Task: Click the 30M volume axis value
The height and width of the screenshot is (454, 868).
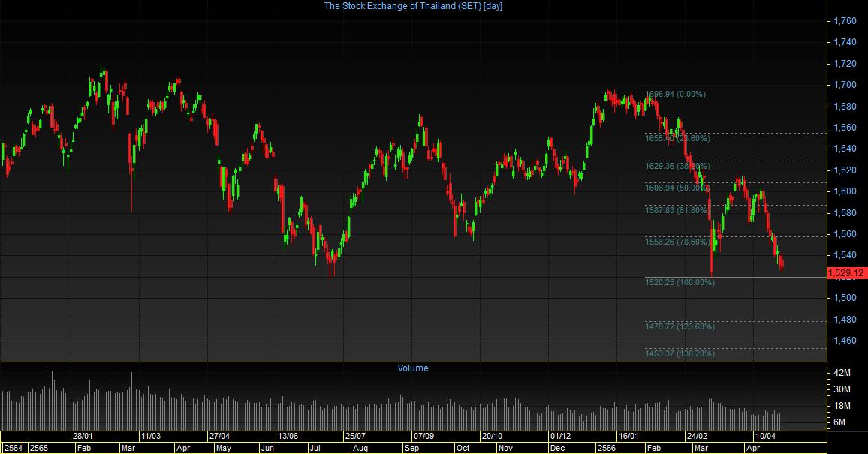Action: point(842,389)
